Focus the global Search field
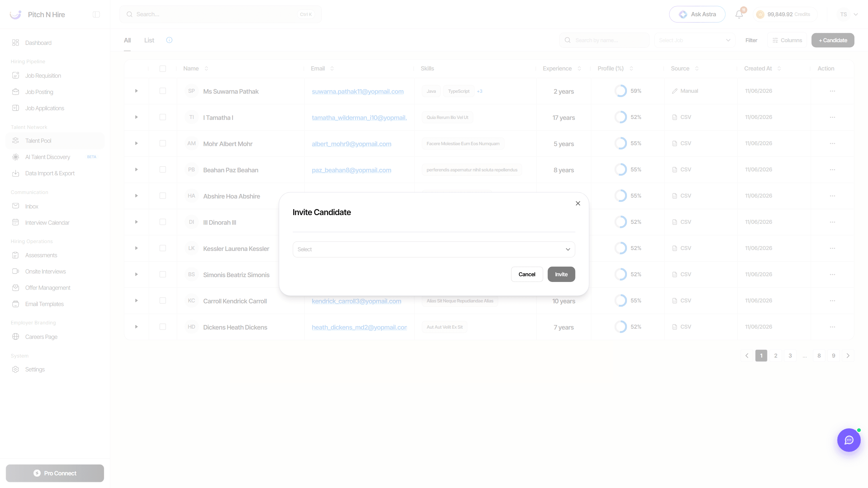 220,14
